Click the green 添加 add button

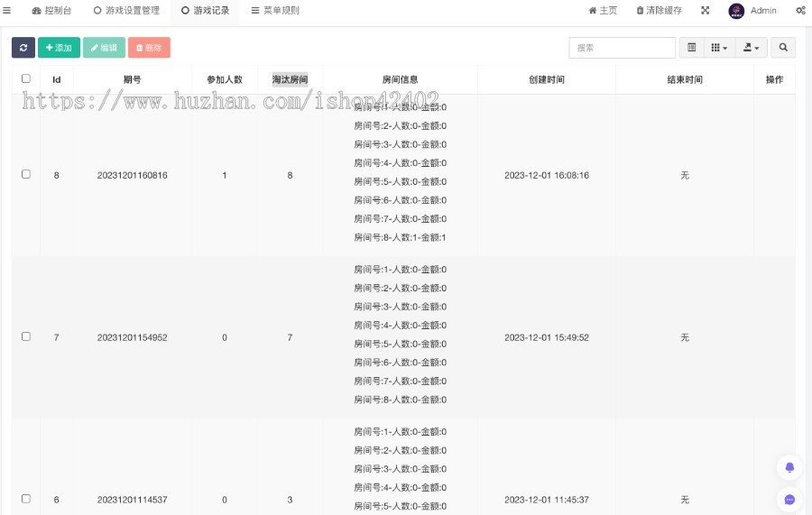(59, 48)
